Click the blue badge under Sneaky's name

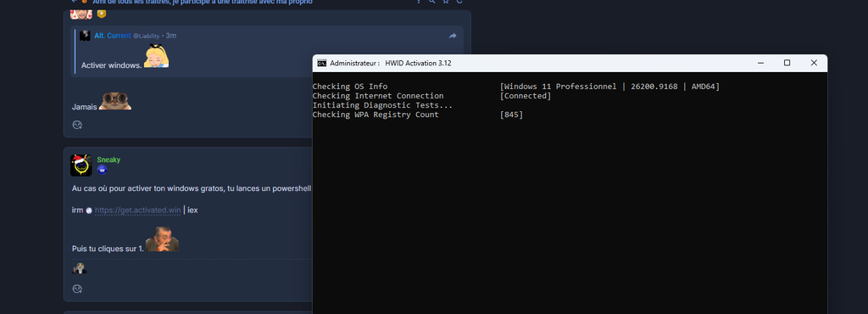(x=102, y=170)
